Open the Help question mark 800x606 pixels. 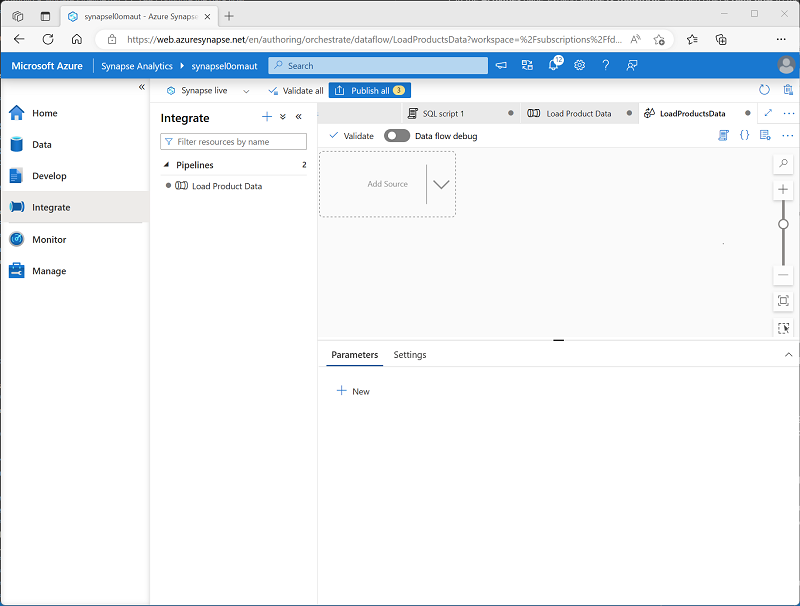(x=605, y=65)
